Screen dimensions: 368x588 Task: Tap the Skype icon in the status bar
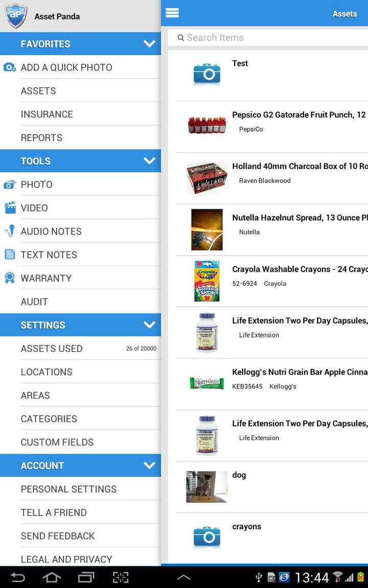[x=285, y=577]
